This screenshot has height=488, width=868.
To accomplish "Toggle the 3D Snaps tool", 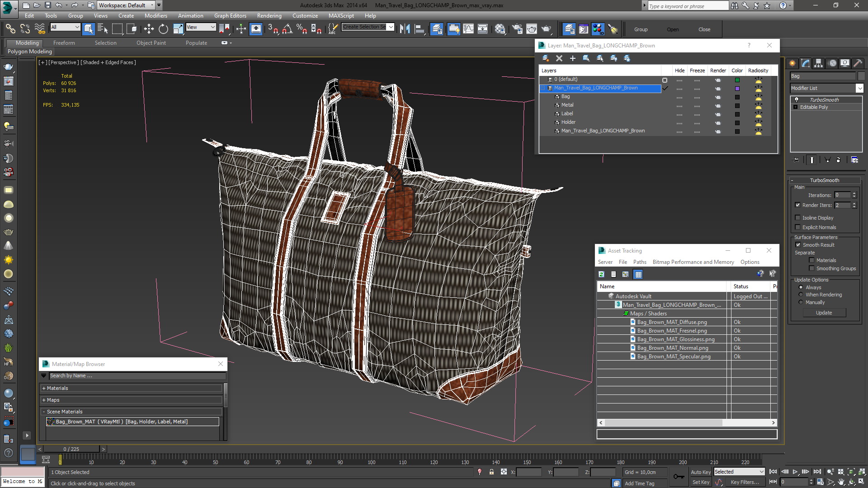I will (273, 29).
